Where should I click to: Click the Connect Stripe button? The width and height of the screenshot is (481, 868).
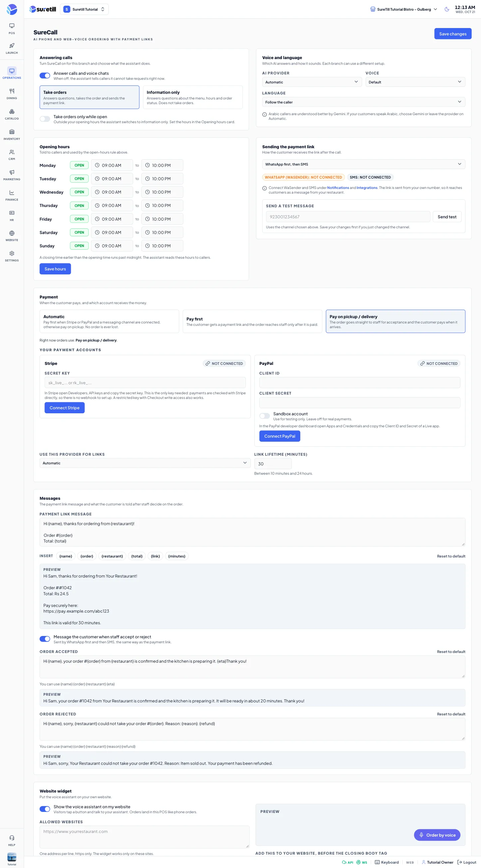[65, 408]
